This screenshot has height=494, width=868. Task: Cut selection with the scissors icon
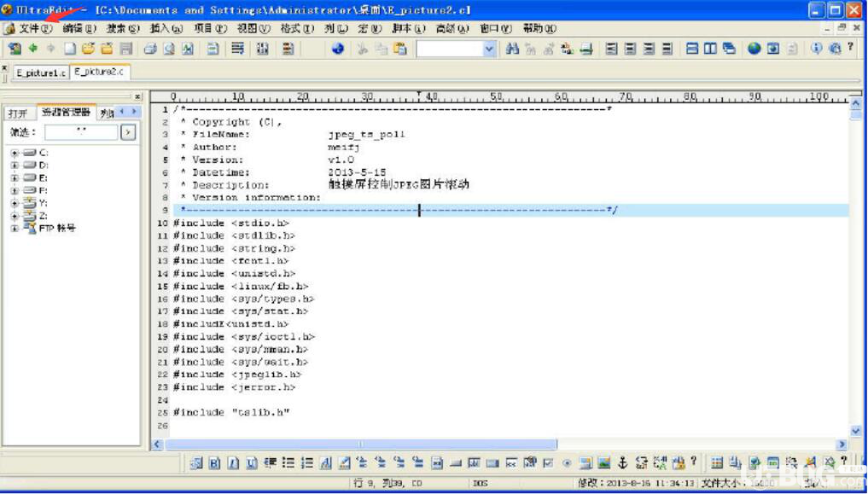(363, 49)
